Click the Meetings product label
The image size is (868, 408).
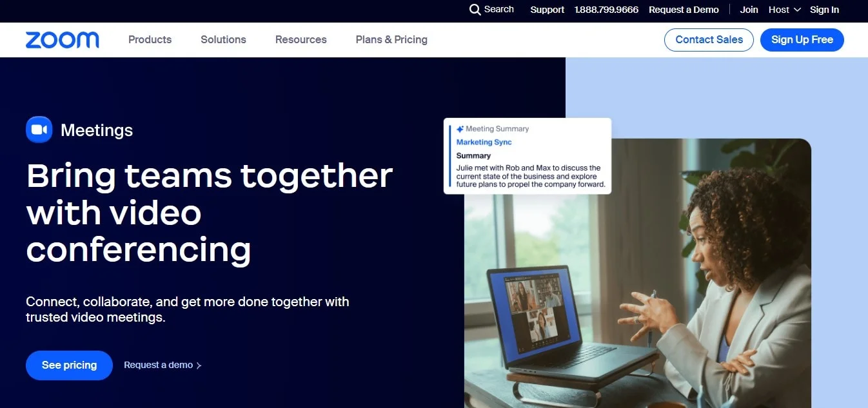coord(97,130)
